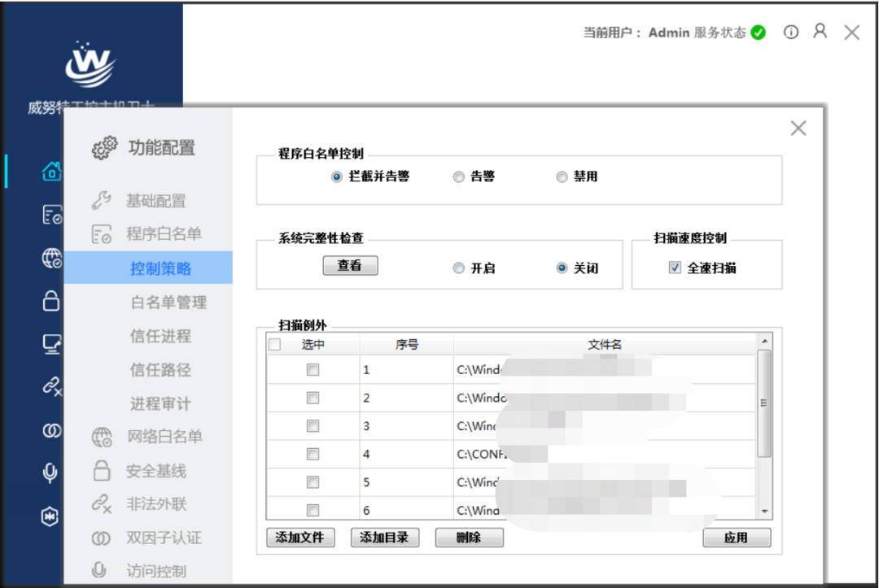Open 安全基线 menu item

pyautogui.click(x=155, y=471)
